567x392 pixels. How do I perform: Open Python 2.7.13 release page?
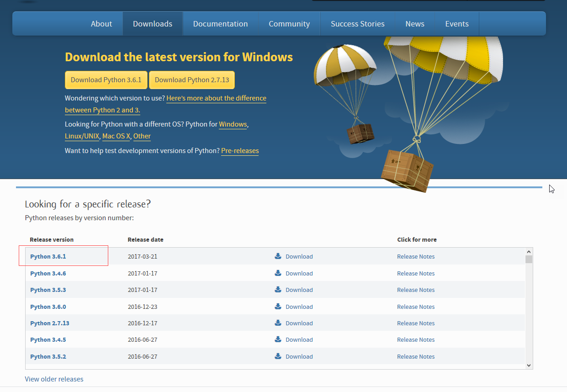coord(50,323)
